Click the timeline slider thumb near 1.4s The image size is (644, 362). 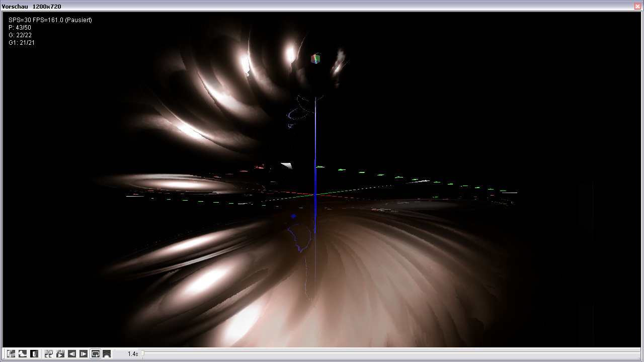(142, 353)
